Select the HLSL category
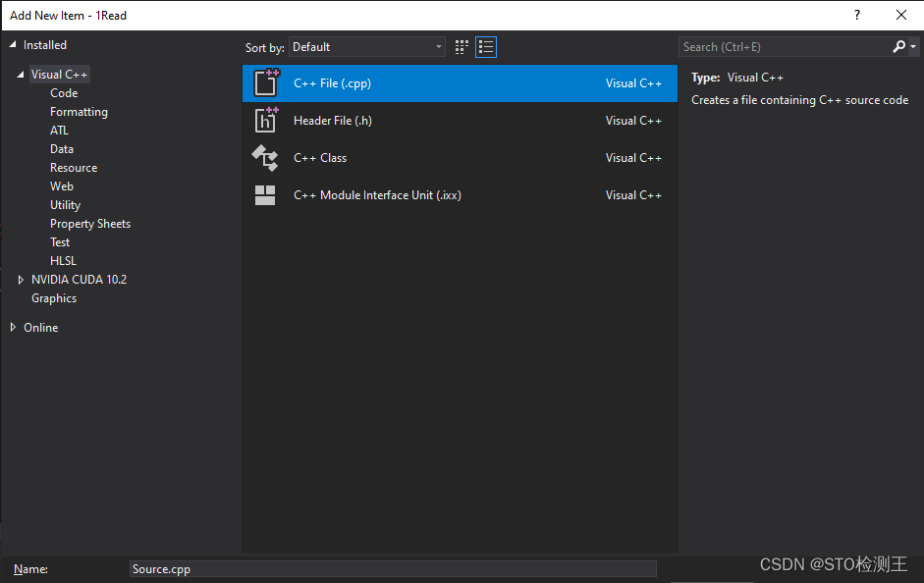This screenshot has height=583, width=924. pyautogui.click(x=63, y=260)
